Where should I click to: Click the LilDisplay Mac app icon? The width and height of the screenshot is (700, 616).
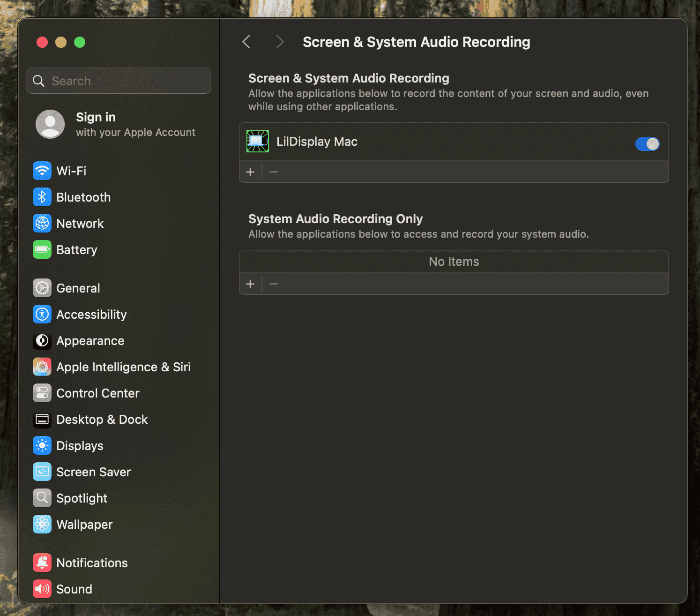(257, 141)
